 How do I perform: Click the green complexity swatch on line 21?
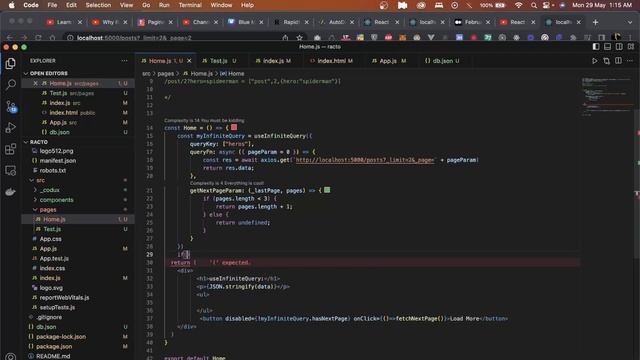pos(327,190)
